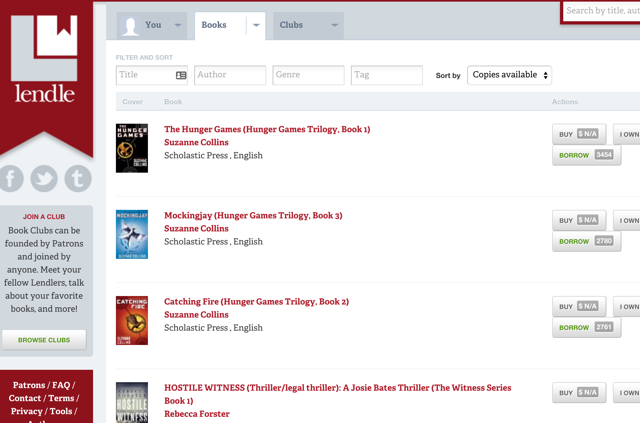
Task: Open the Privacy footer link
Action: click(27, 411)
